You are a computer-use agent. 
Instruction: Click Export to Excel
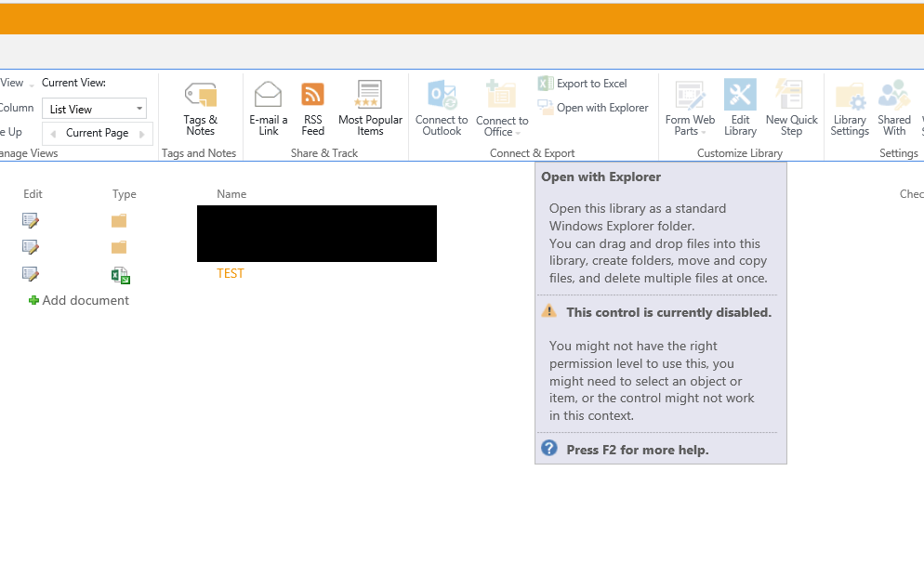[582, 84]
